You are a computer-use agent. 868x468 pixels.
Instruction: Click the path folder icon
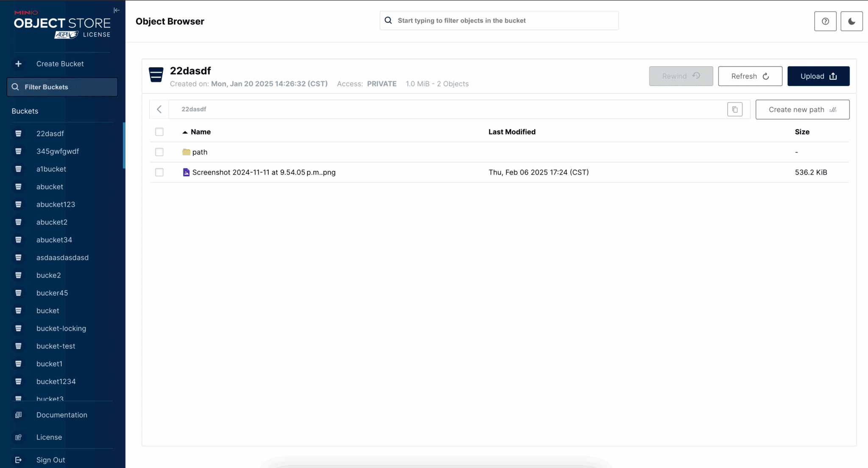pyautogui.click(x=186, y=152)
